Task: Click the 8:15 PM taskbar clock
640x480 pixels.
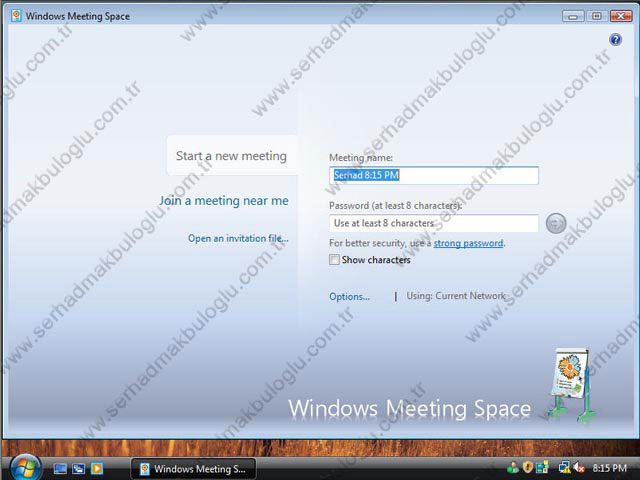Action: tap(609, 468)
